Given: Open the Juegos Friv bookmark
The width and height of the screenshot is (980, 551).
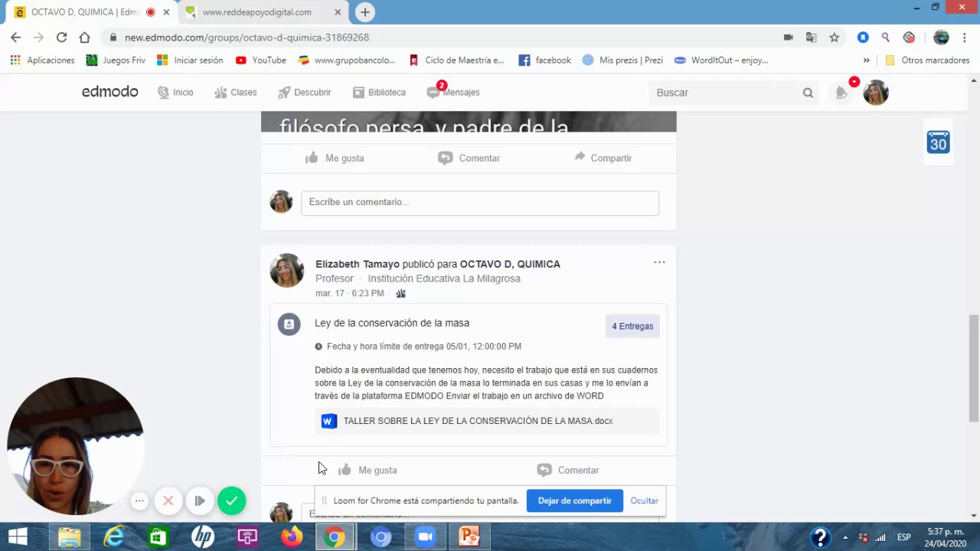Looking at the screenshot, I should 116,60.
